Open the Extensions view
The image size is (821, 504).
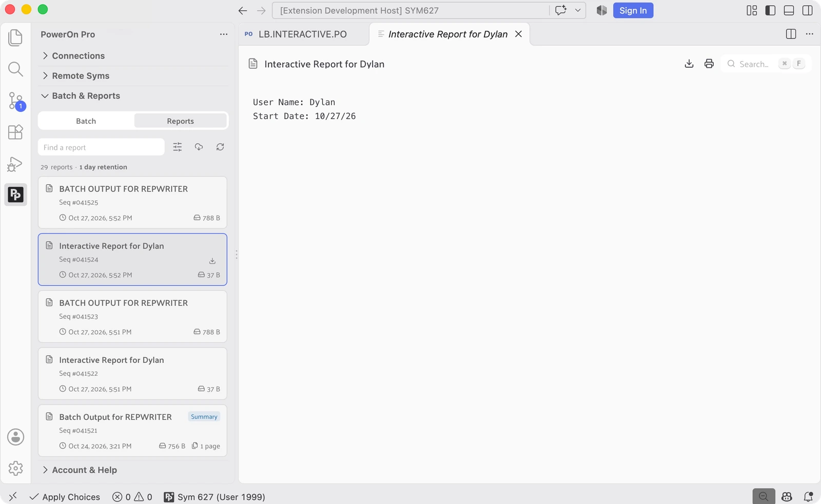tap(15, 132)
